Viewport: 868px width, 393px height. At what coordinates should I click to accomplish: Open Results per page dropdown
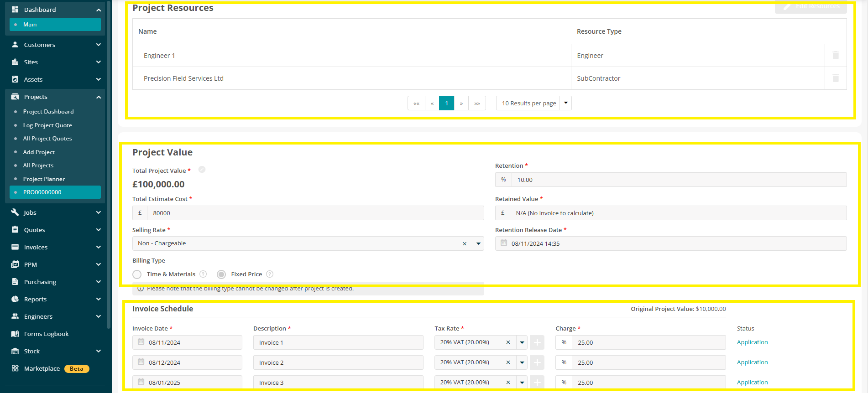(566, 103)
